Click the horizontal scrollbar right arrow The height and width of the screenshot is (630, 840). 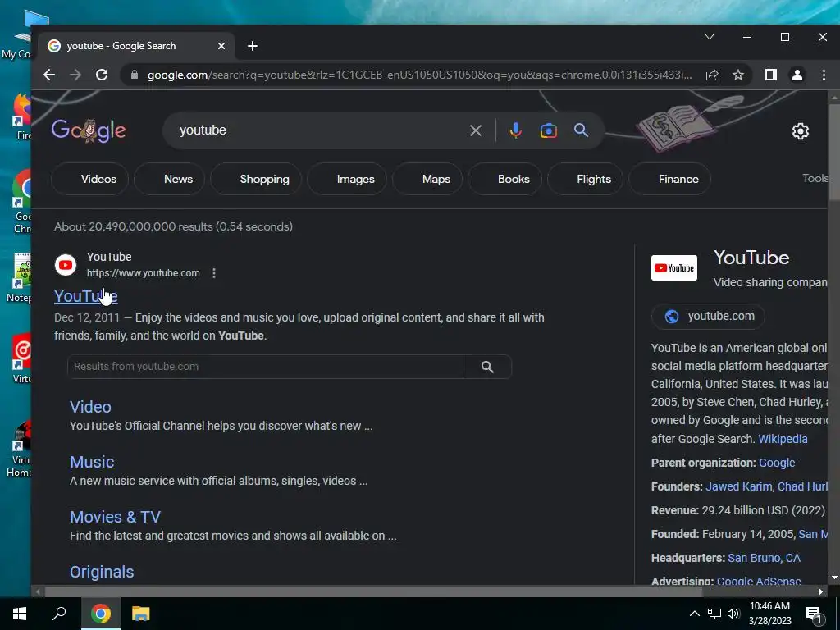(x=820, y=592)
